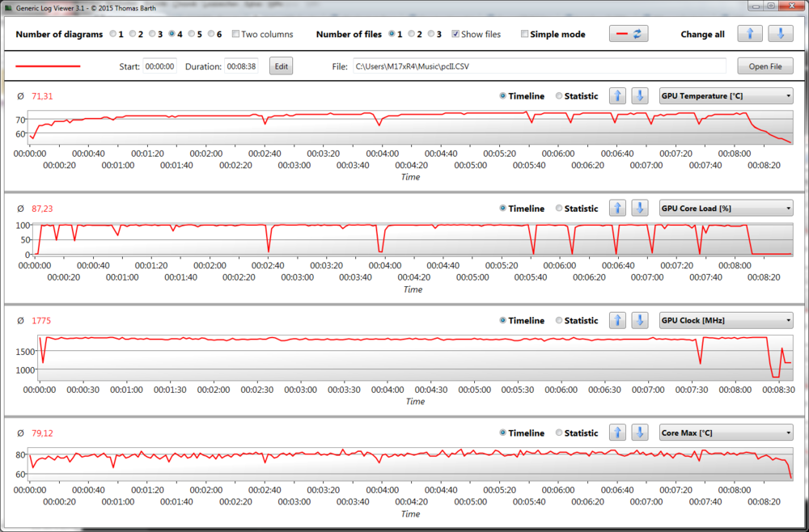809x532 pixels.
Task: Open the Core Max [°C] dropdown
Action: pos(726,433)
